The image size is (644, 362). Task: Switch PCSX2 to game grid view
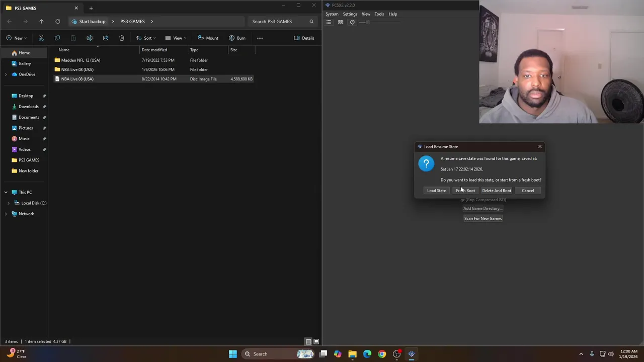[340, 22]
